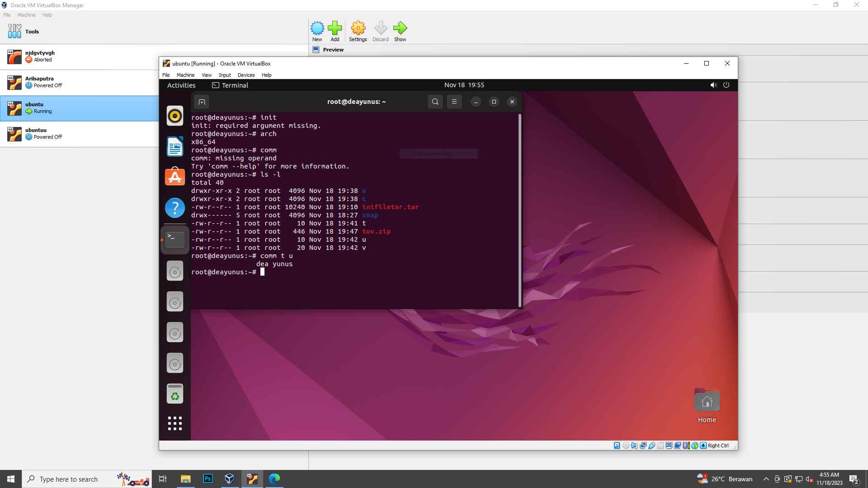Image resolution: width=868 pixels, height=488 pixels.
Task: Open the Help menu in the ubuntu VM window
Action: (x=266, y=75)
